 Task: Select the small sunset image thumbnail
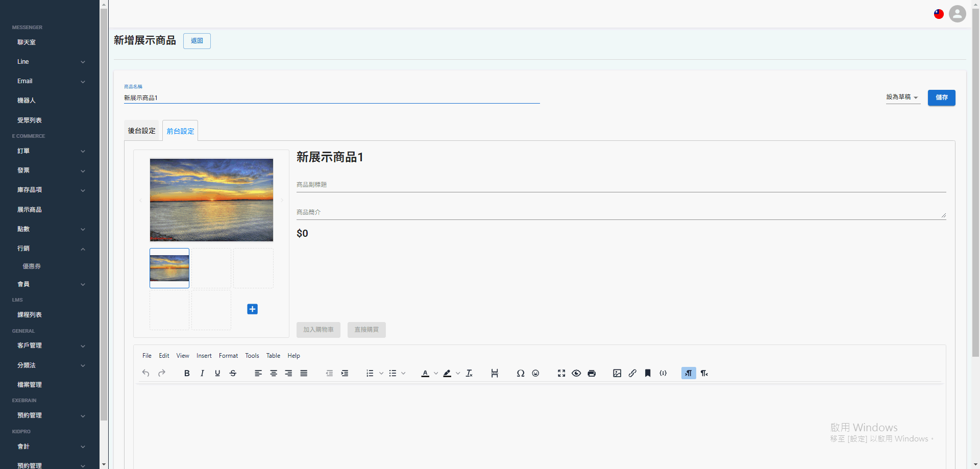coord(169,268)
